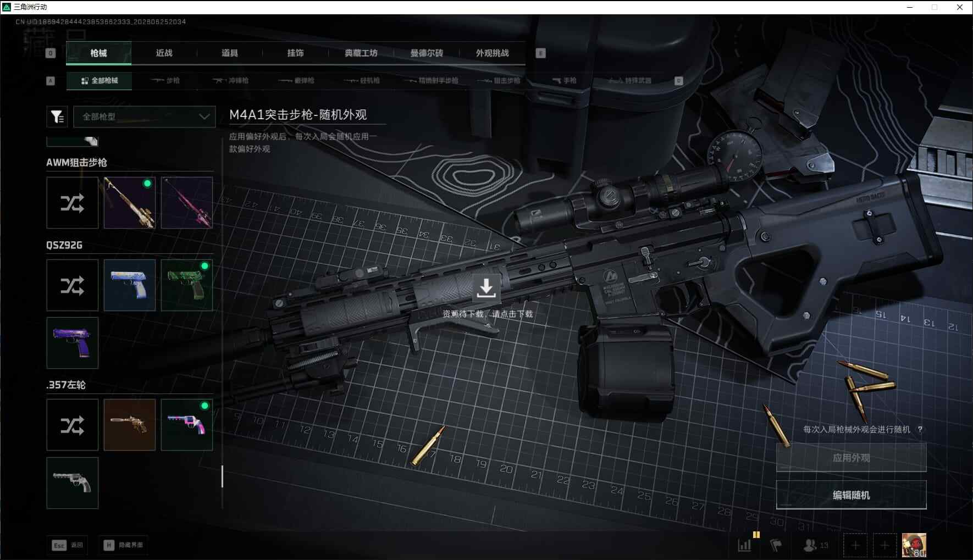Select the 狙击步枪 category filter
Image resolution: width=973 pixels, height=560 pixels.
(499, 81)
